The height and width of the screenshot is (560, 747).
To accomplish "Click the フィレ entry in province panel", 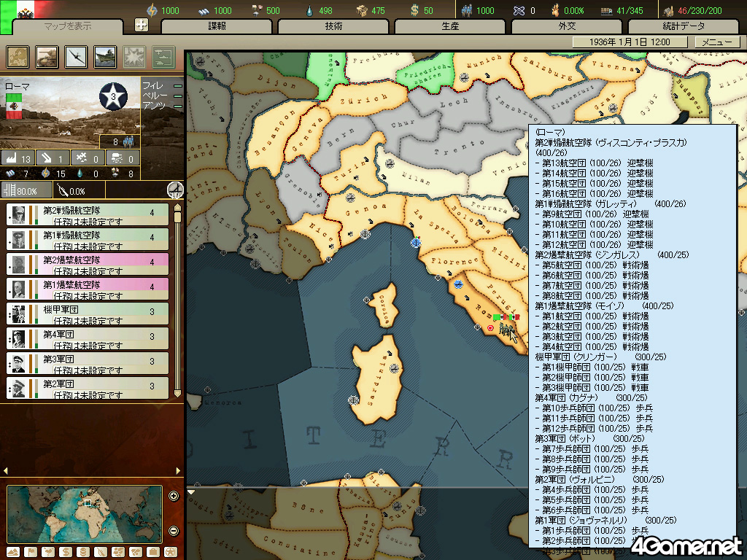I will 162,86.
